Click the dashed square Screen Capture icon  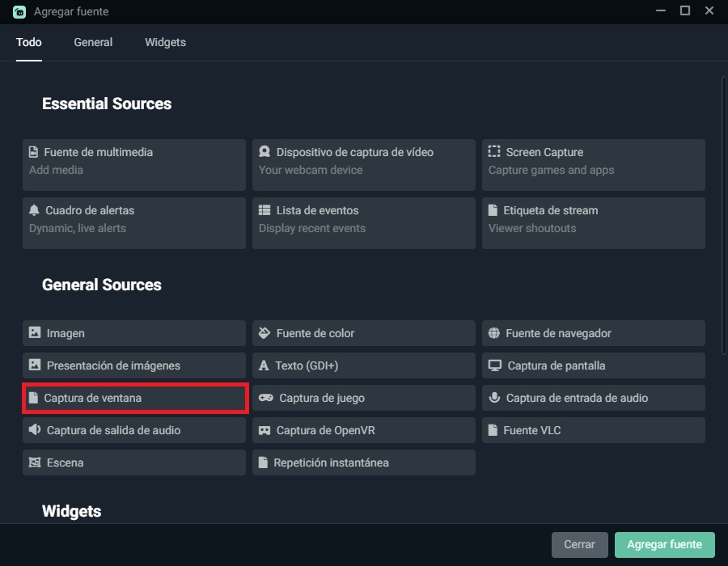coord(494,152)
